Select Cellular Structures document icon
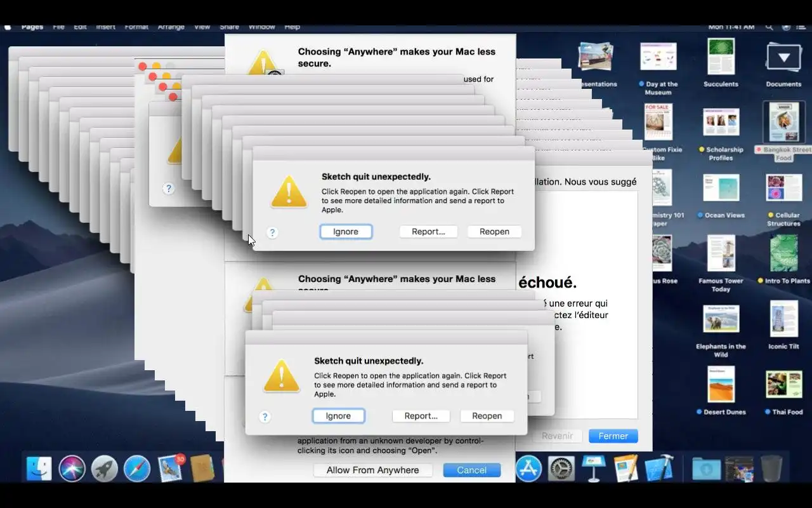The height and width of the screenshot is (508, 812). click(x=783, y=188)
